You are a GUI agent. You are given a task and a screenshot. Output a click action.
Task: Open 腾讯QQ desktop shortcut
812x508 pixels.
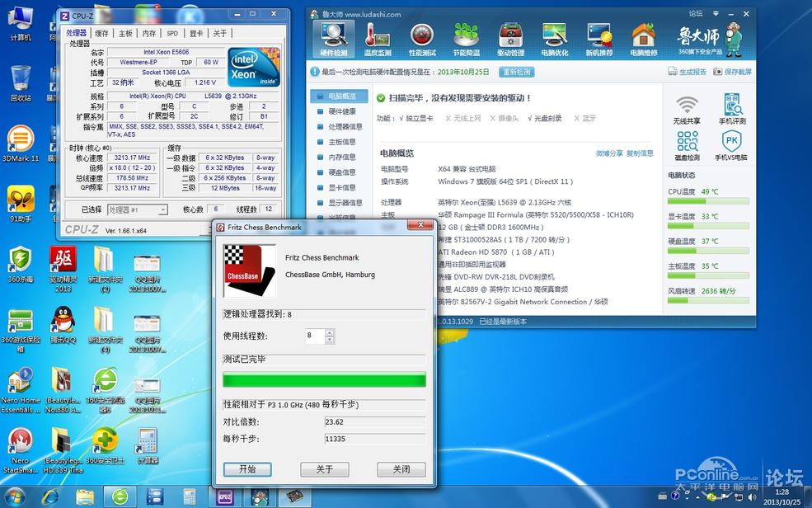63,325
